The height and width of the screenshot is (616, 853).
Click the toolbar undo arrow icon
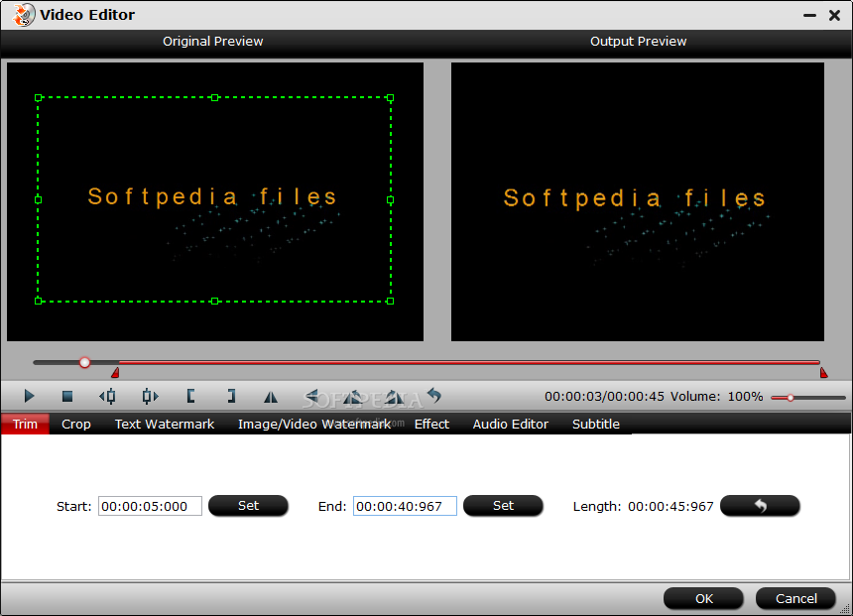click(x=434, y=395)
